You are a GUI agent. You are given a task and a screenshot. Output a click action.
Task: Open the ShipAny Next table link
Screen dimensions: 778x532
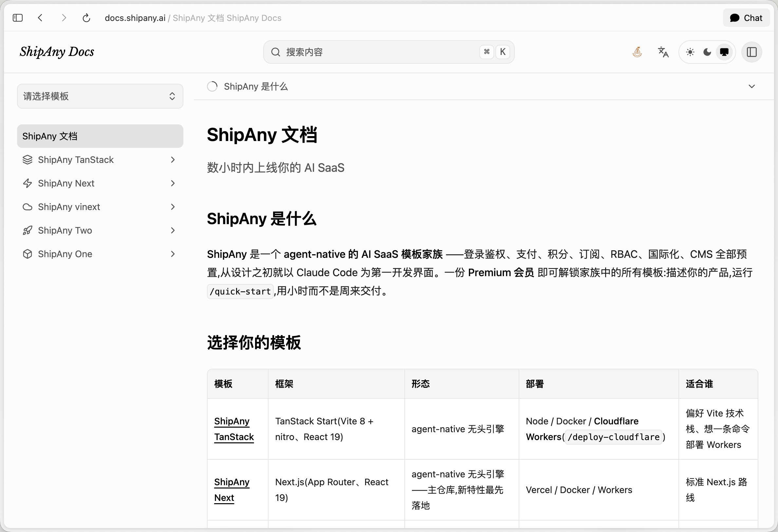[x=232, y=490]
